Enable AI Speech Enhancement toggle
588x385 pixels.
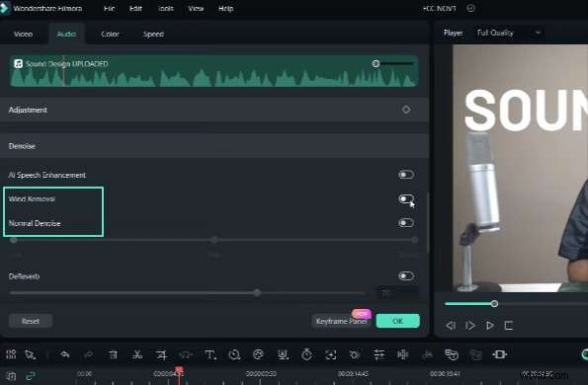click(406, 175)
